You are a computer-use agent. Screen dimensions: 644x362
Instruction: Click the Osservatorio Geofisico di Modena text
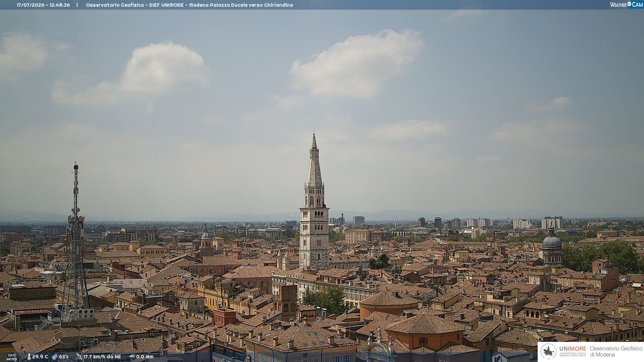point(616,352)
